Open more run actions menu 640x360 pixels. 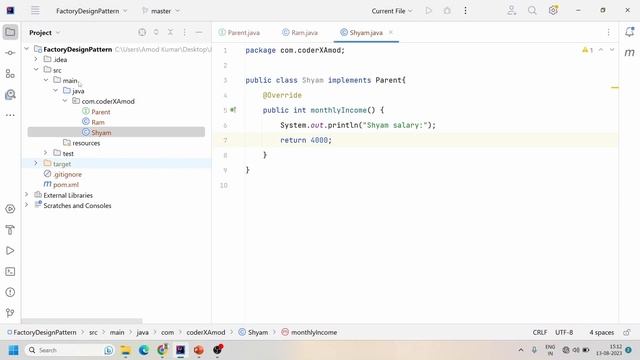tap(465, 11)
